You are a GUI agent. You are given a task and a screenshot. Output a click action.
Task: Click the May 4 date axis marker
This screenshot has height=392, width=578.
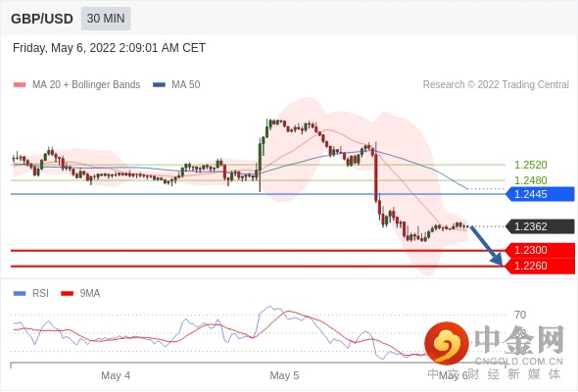coord(116,375)
